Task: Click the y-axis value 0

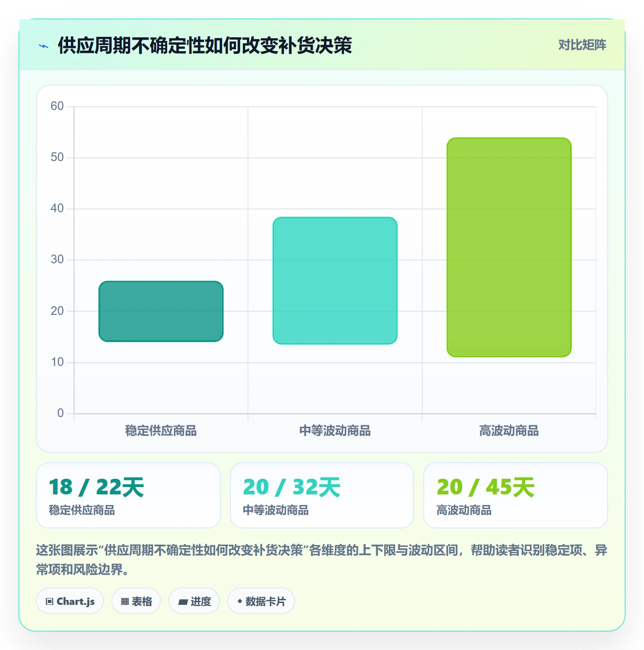Action: [x=60, y=413]
